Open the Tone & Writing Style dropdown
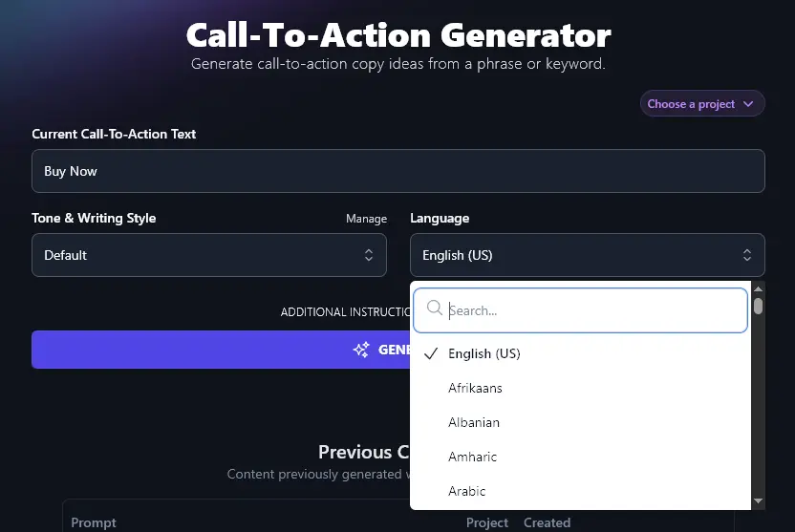The width and height of the screenshot is (795, 532). point(209,255)
